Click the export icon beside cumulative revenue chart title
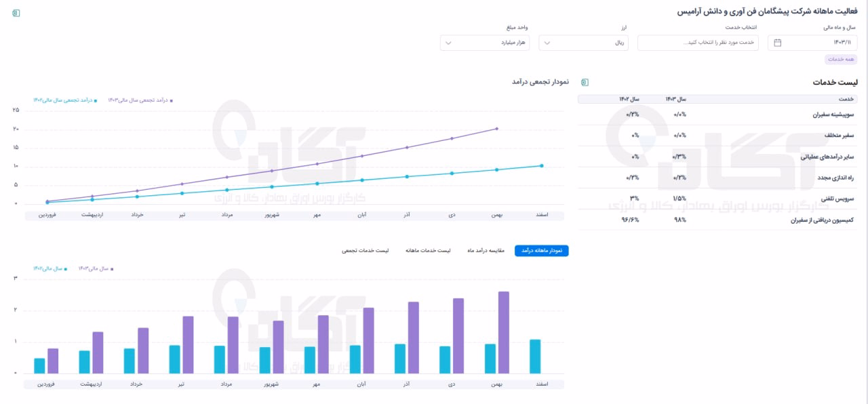 coord(585,82)
